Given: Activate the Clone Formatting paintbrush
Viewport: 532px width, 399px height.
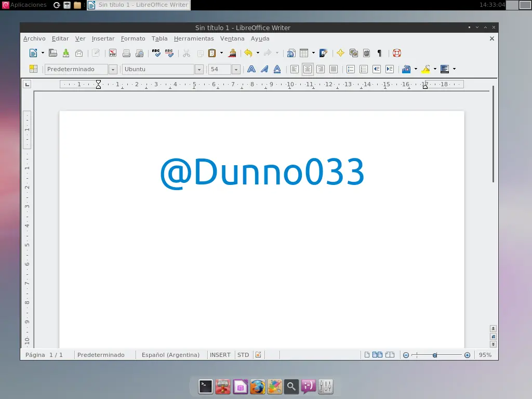Looking at the screenshot, I should point(232,53).
